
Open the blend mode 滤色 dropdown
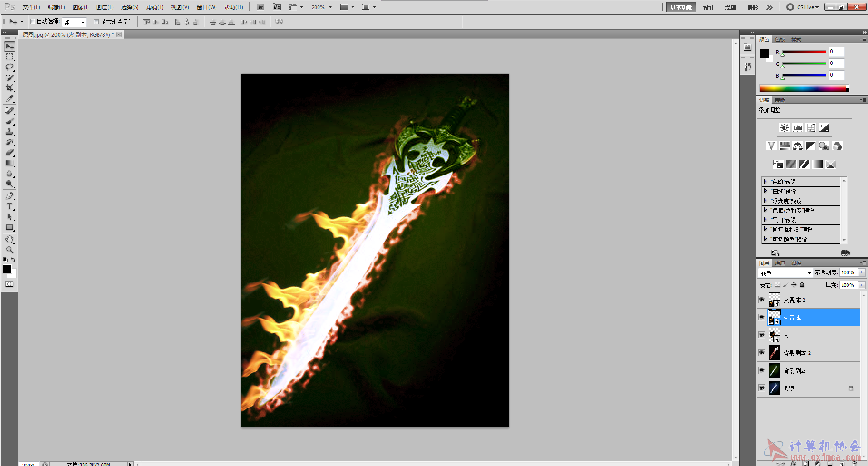coord(785,273)
